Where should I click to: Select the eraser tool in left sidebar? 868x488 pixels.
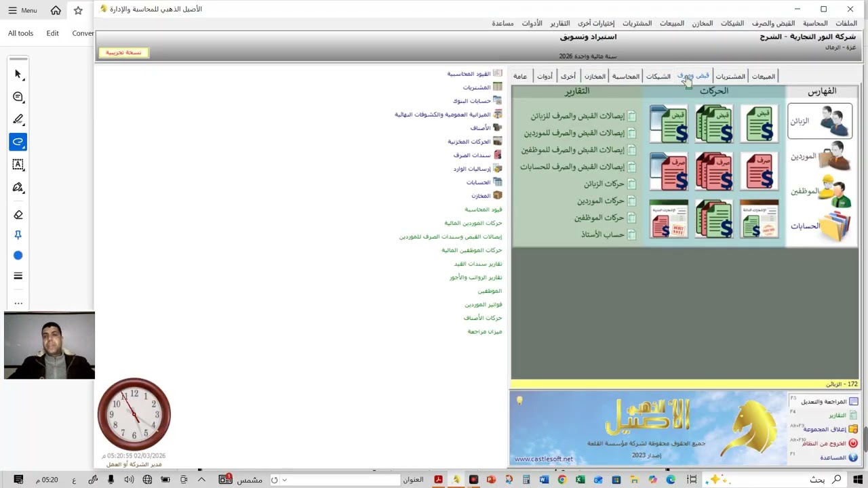pyautogui.click(x=18, y=214)
